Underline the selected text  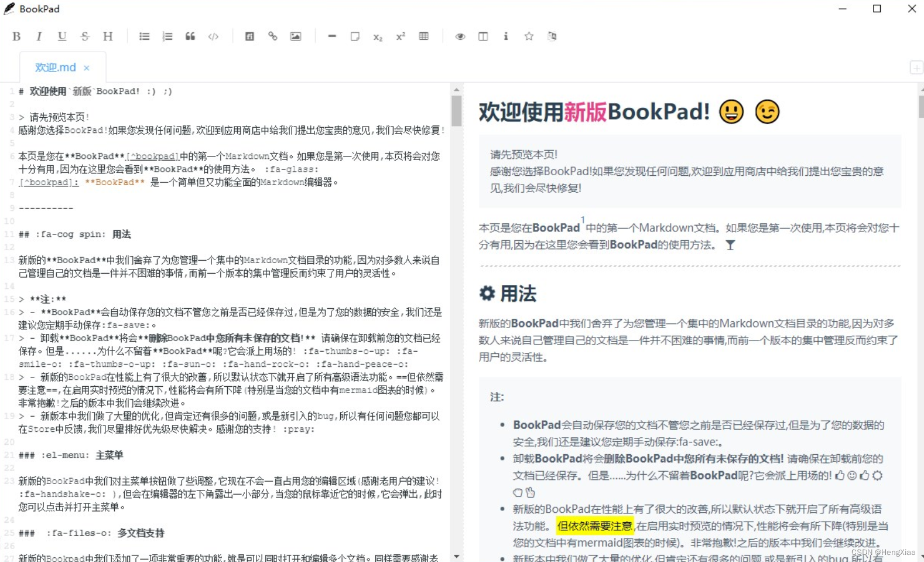(62, 36)
